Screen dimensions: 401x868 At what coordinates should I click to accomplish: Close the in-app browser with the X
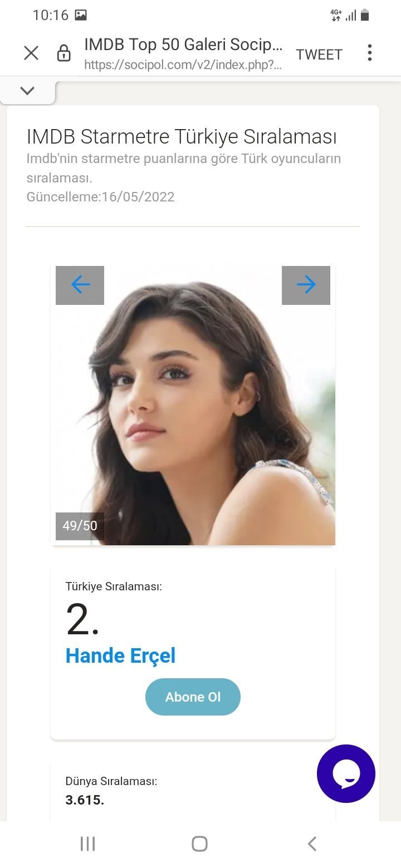[x=31, y=53]
